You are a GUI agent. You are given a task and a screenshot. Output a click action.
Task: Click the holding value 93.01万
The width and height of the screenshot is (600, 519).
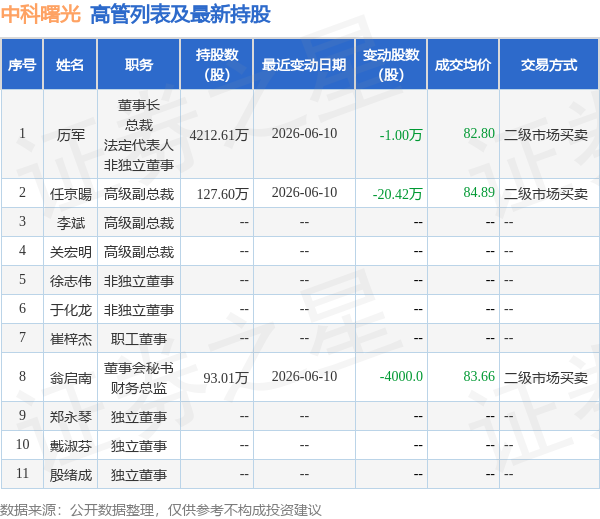pos(226,378)
